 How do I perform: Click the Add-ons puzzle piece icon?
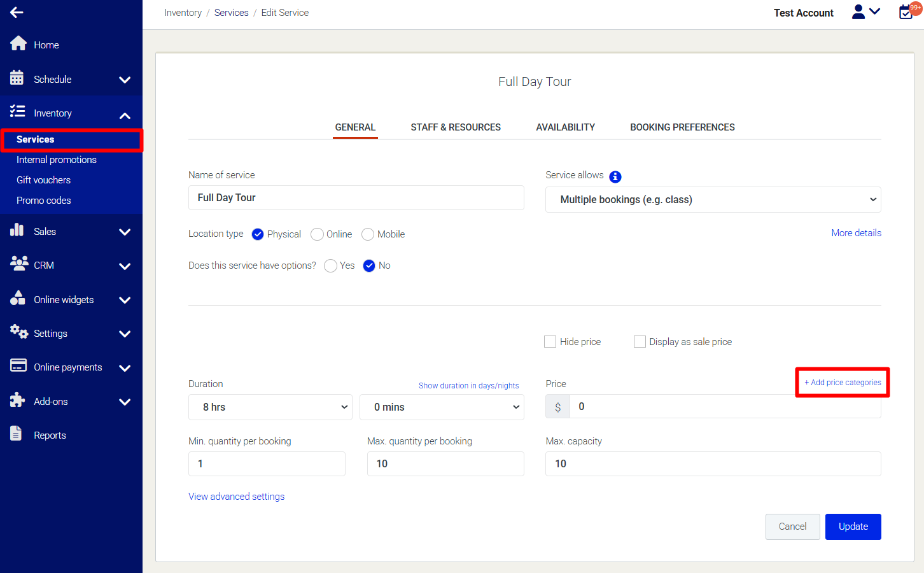click(x=17, y=400)
